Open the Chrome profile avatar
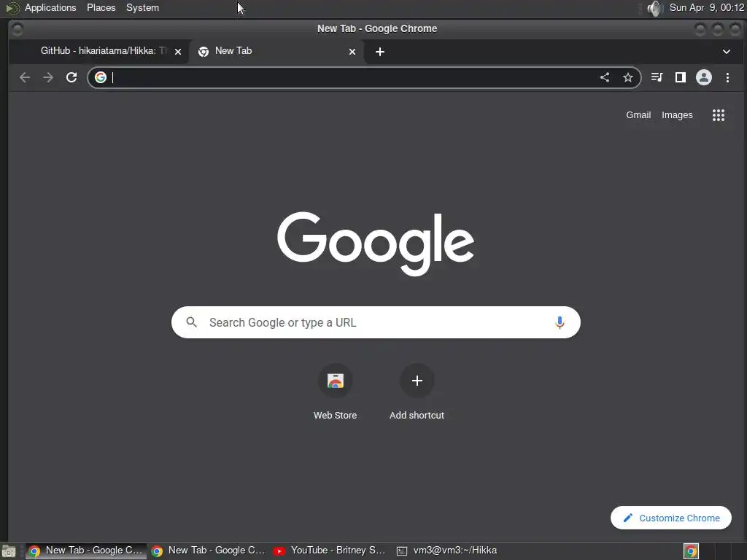Image resolution: width=747 pixels, height=560 pixels. click(704, 77)
